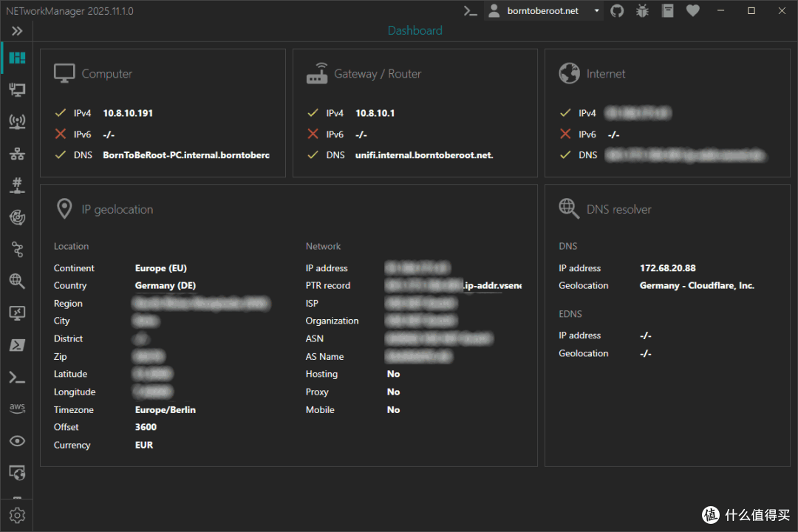Open the AWS Session Manager icon
Viewport: 798px width, 532px height.
point(17,409)
